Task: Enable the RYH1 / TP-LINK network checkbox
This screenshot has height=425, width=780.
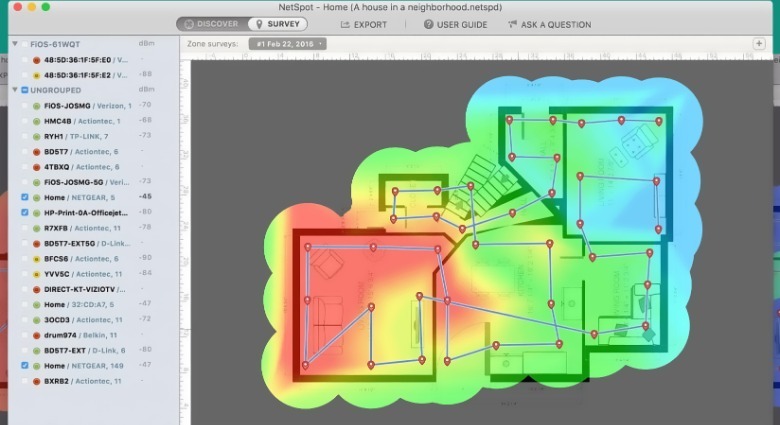Action: 24,136
